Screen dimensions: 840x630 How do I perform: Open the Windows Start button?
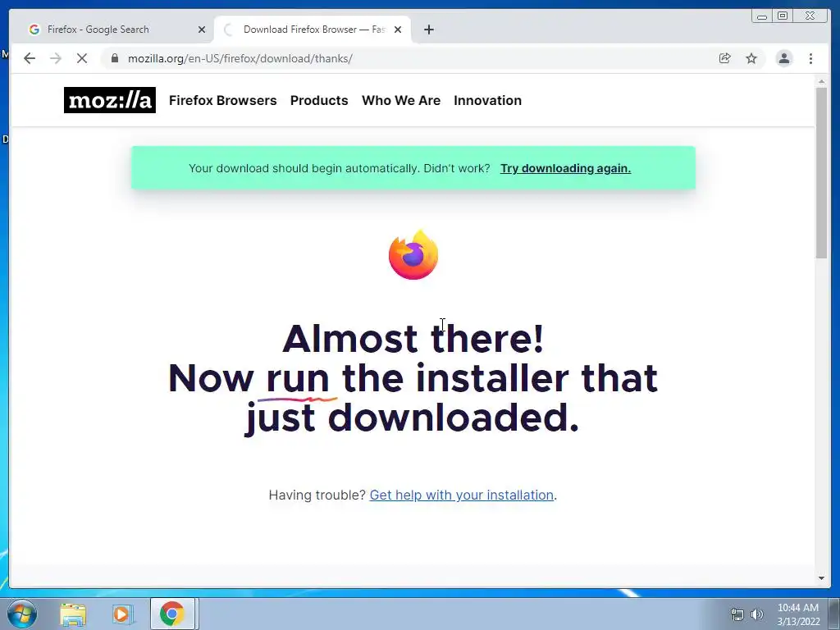click(22, 614)
